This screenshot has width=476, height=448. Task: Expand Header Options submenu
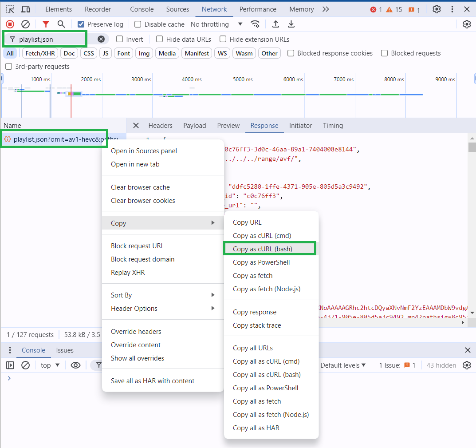point(163,308)
